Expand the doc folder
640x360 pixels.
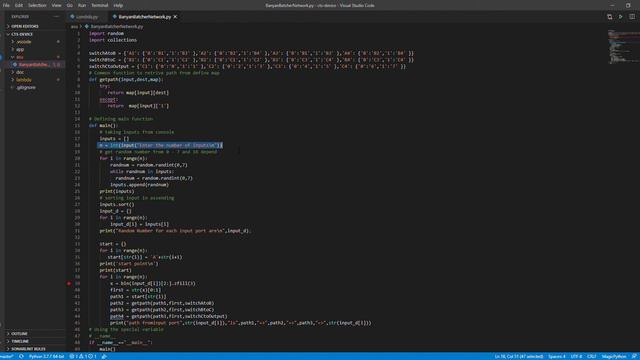(20, 72)
